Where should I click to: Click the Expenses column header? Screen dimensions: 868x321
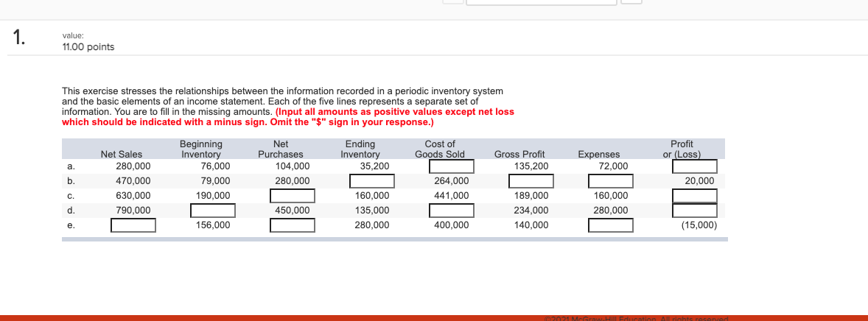599,155
